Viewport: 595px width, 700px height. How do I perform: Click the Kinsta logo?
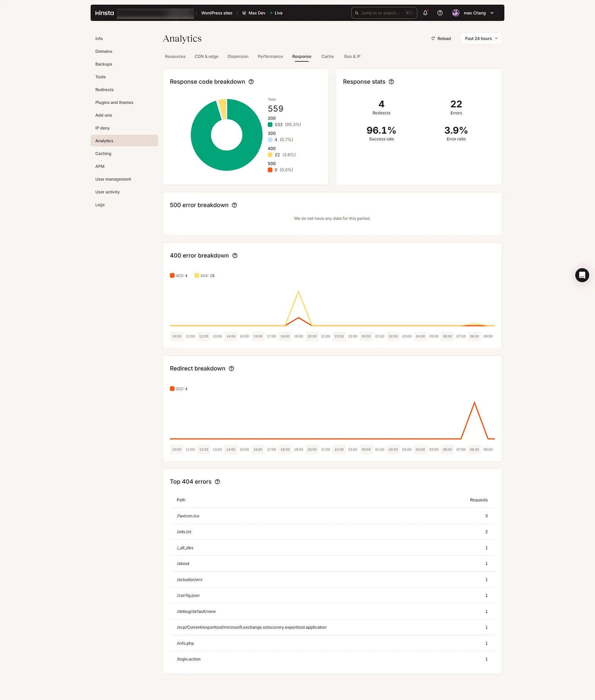coord(104,13)
